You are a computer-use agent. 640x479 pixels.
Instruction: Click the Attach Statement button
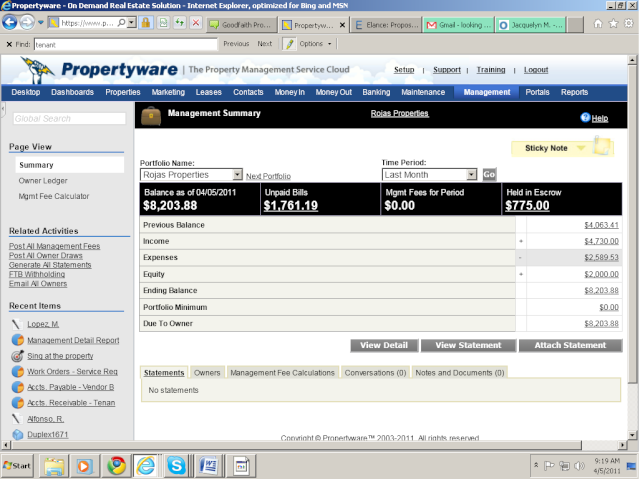[570, 345]
